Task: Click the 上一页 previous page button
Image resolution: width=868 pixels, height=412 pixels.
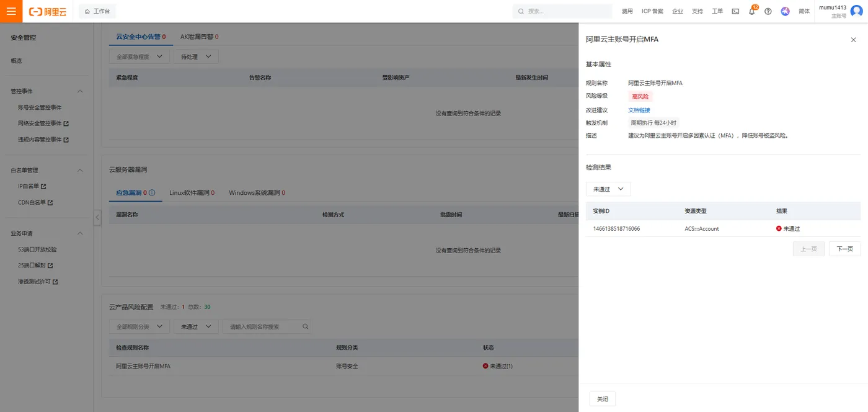Action: coord(808,249)
